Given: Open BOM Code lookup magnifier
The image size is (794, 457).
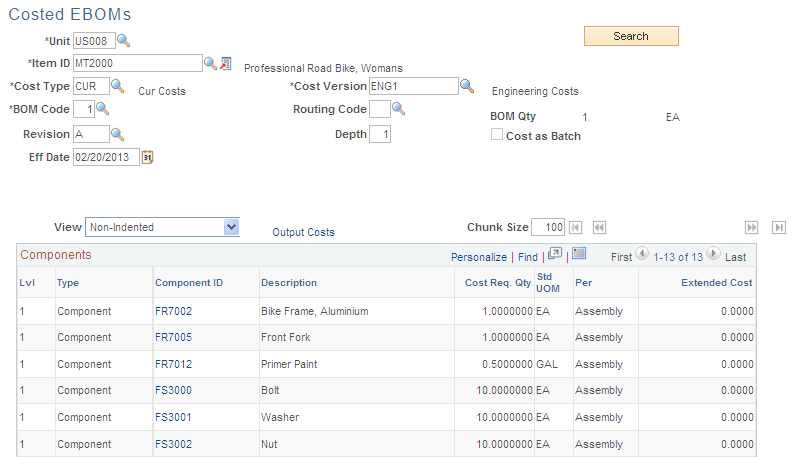Looking at the screenshot, I should (103, 108).
